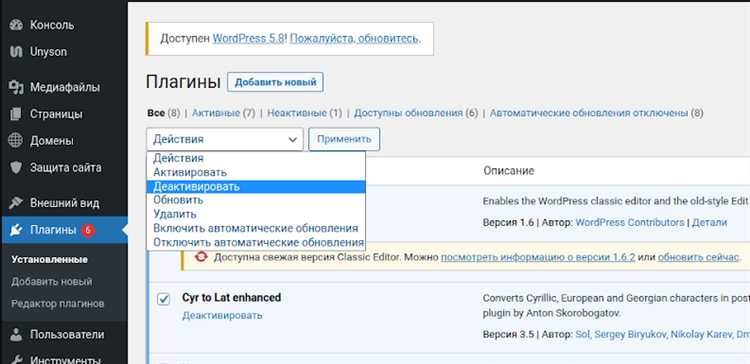
Task: Filter by Автоматические обновления отключены
Action: point(589,113)
